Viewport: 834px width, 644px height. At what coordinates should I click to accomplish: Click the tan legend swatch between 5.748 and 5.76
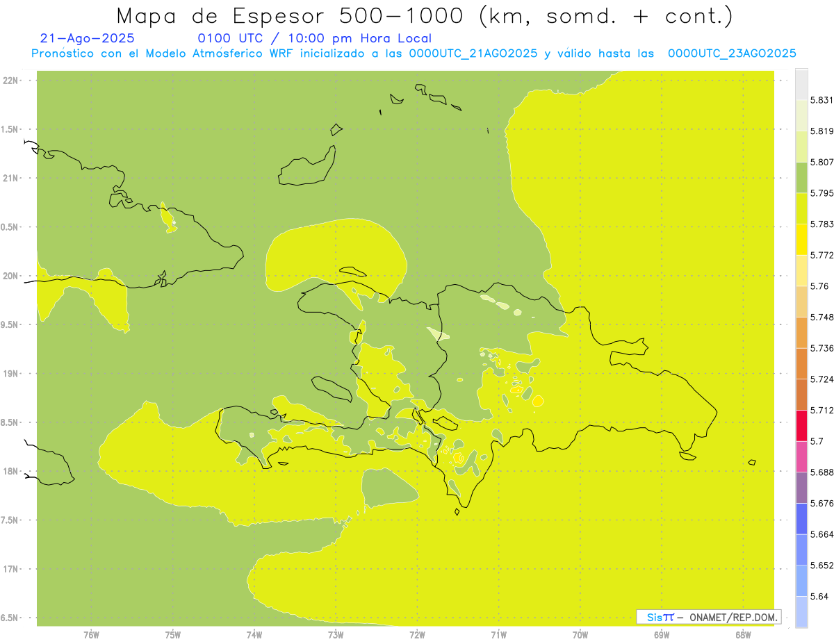(801, 302)
